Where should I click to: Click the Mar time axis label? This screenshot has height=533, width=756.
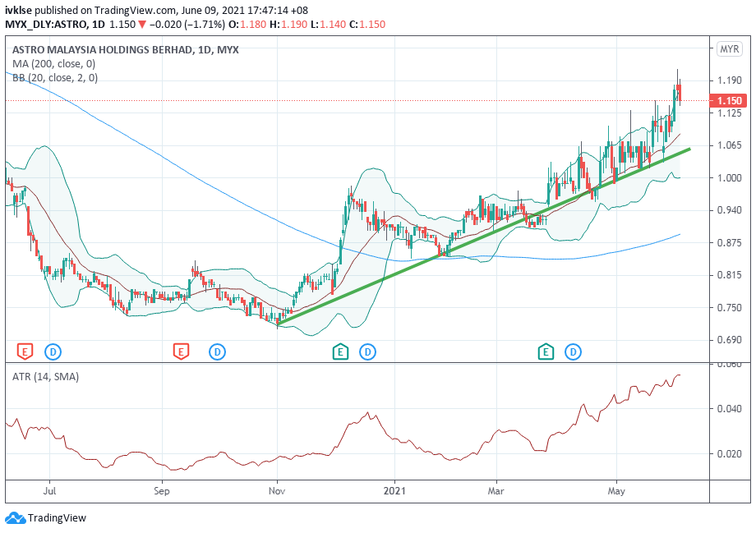point(496,491)
